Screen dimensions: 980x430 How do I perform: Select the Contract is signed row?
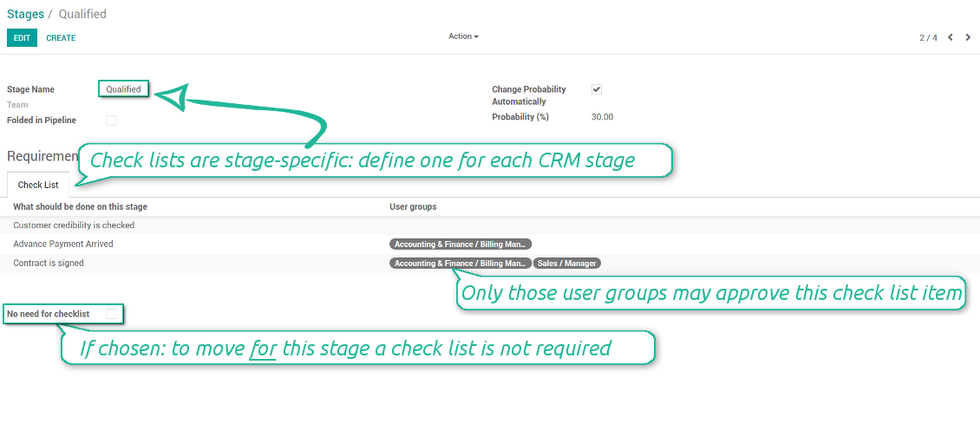point(49,264)
